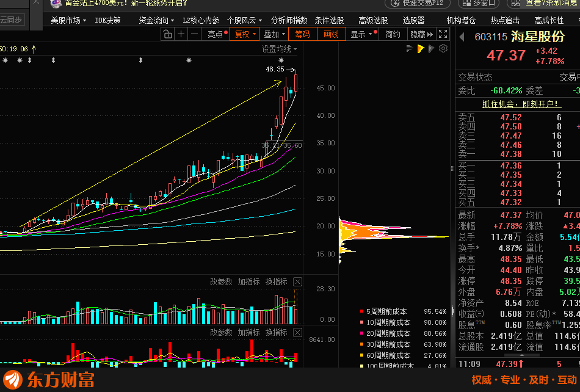Open 条件选股 menu item
The image size is (580, 392).
click(x=329, y=20)
